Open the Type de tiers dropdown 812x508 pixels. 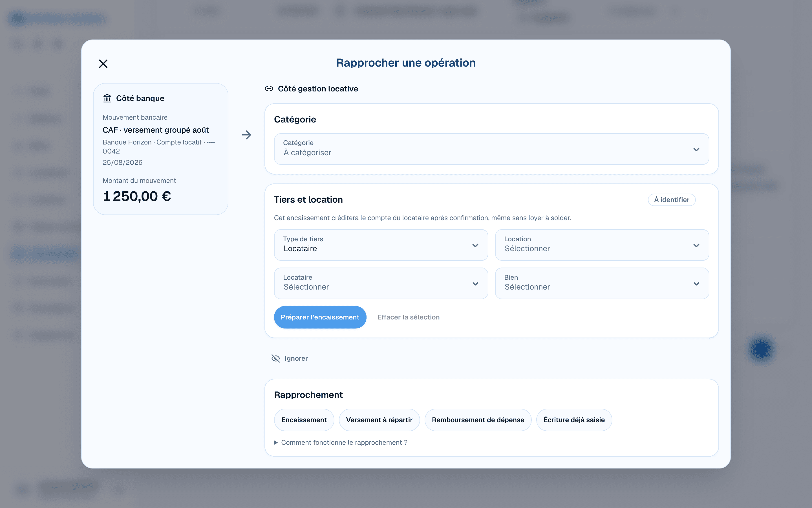tap(381, 245)
